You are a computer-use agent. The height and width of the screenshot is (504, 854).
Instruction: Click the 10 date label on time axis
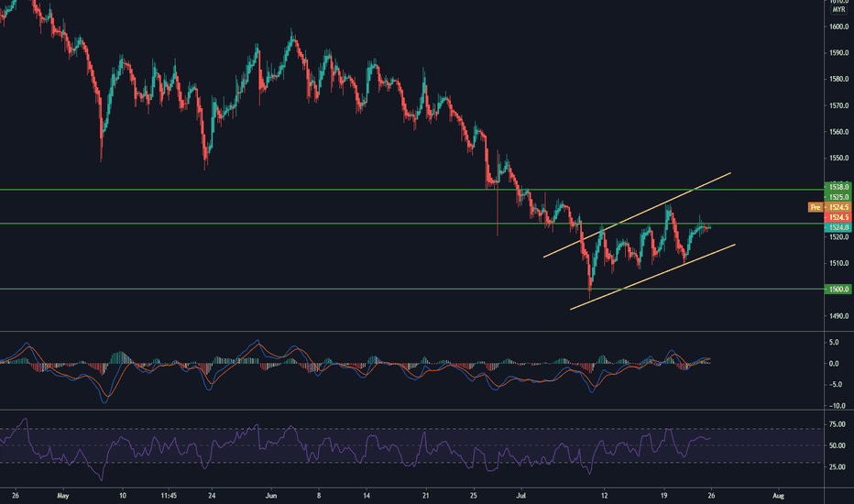click(x=123, y=496)
